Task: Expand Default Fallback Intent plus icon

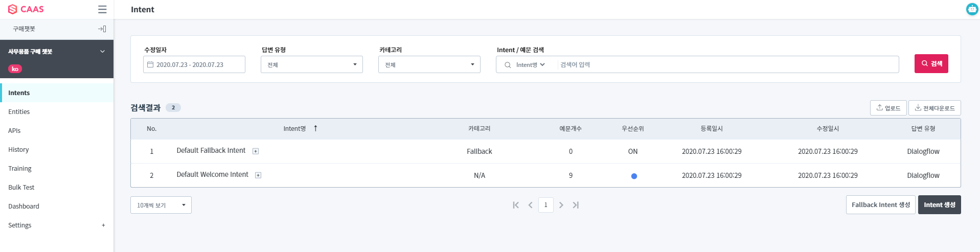Action: point(256,151)
